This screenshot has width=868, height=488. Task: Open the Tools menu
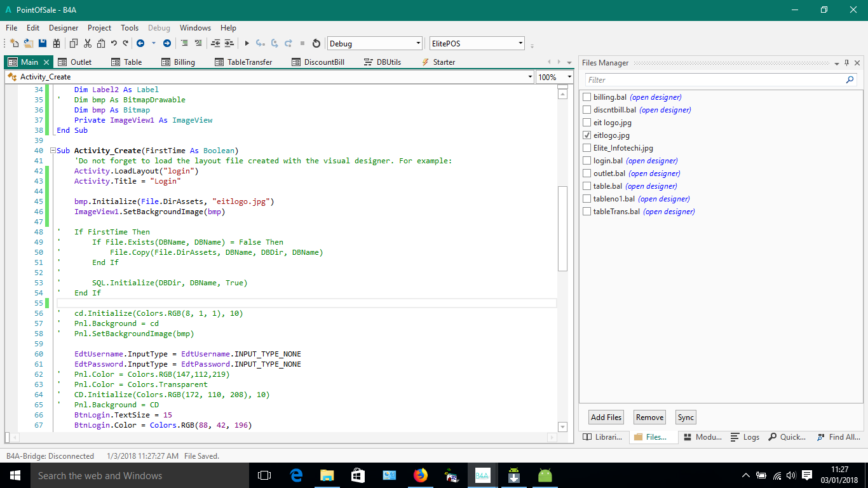(130, 28)
